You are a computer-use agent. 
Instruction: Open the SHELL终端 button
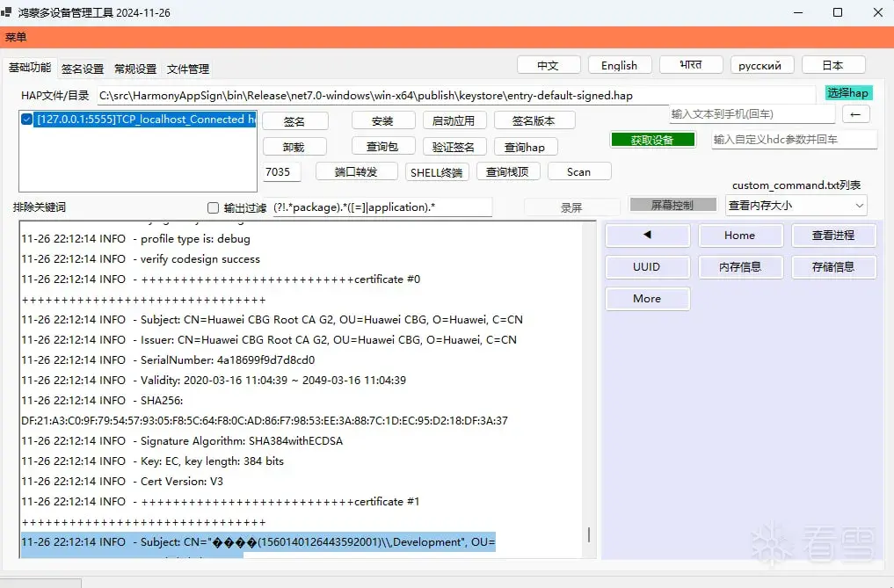point(437,171)
